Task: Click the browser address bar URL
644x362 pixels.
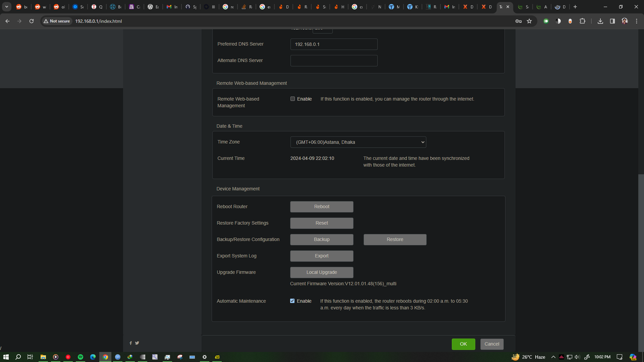Action: point(99,21)
